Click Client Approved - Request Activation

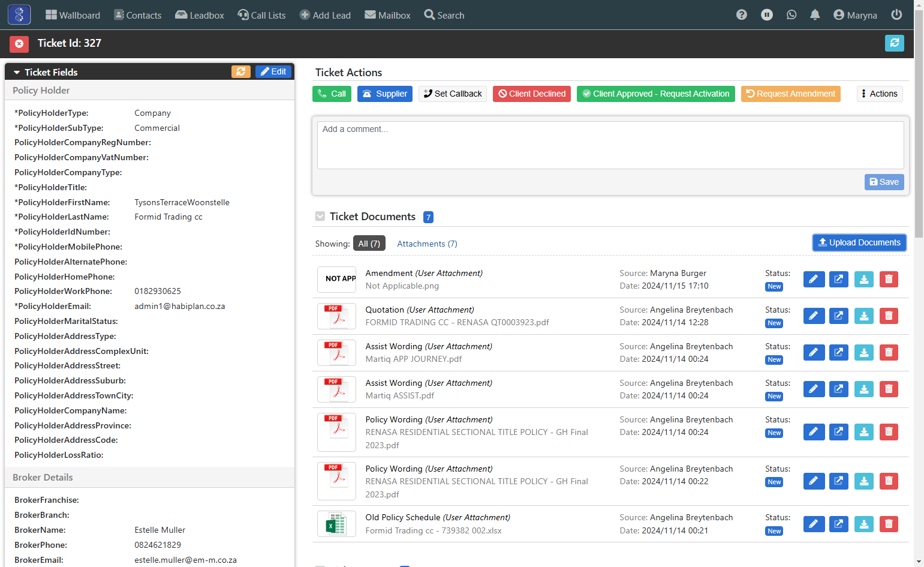click(x=656, y=94)
